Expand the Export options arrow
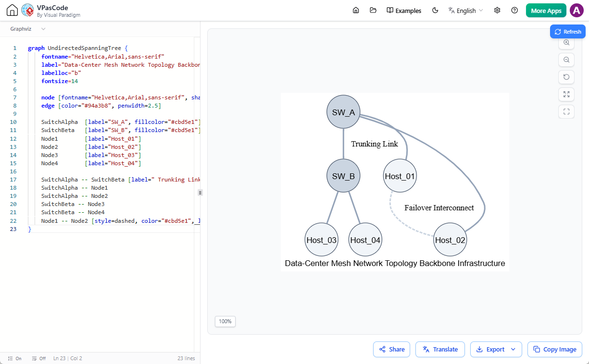Screen dimensions: 589x364 pyautogui.click(x=513, y=350)
